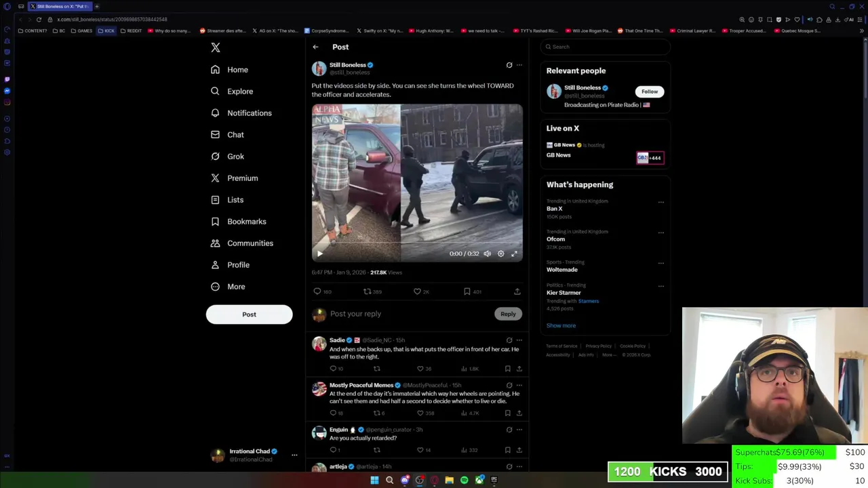This screenshot has height=488, width=868.
Task: Open more options for Ofcom trend
Action: (x=661, y=232)
